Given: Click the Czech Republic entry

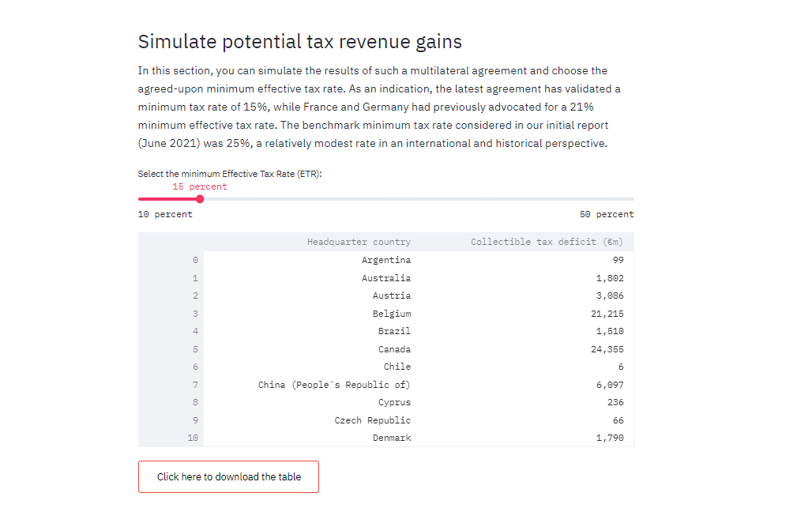Looking at the screenshot, I should [x=372, y=420].
